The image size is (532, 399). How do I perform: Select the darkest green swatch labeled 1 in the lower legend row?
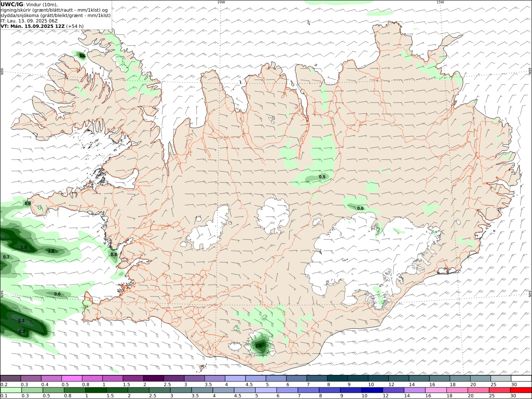[96, 390]
